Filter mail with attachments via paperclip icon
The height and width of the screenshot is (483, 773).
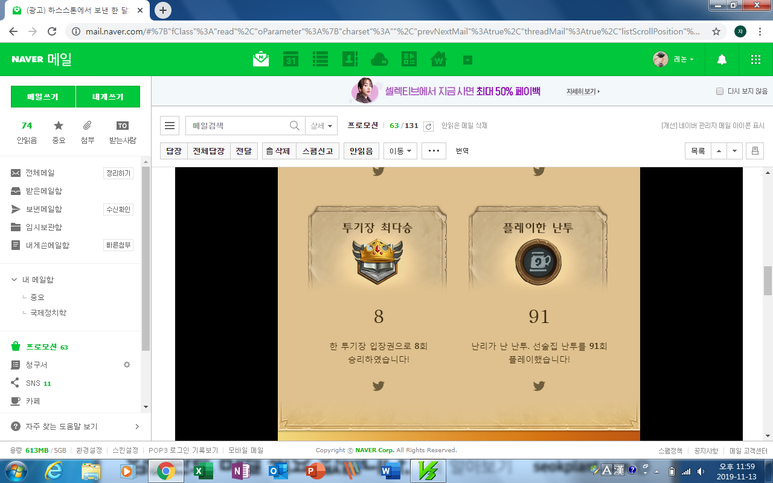point(87,133)
